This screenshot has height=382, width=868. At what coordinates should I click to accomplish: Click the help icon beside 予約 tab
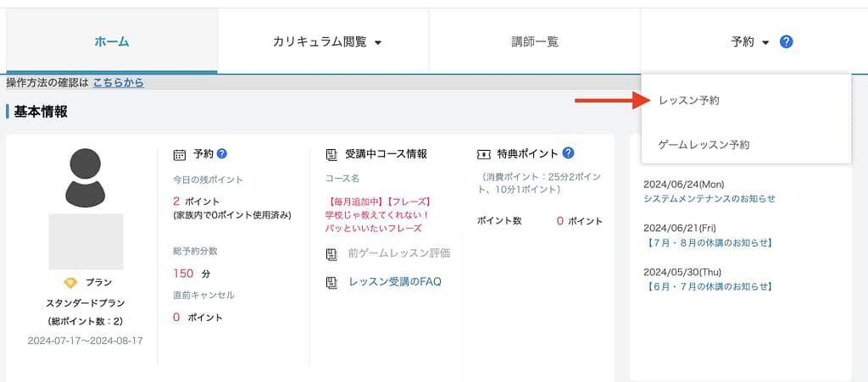tap(786, 42)
